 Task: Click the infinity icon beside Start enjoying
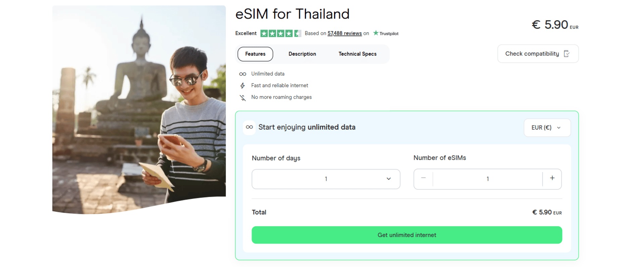pyautogui.click(x=249, y=127)
